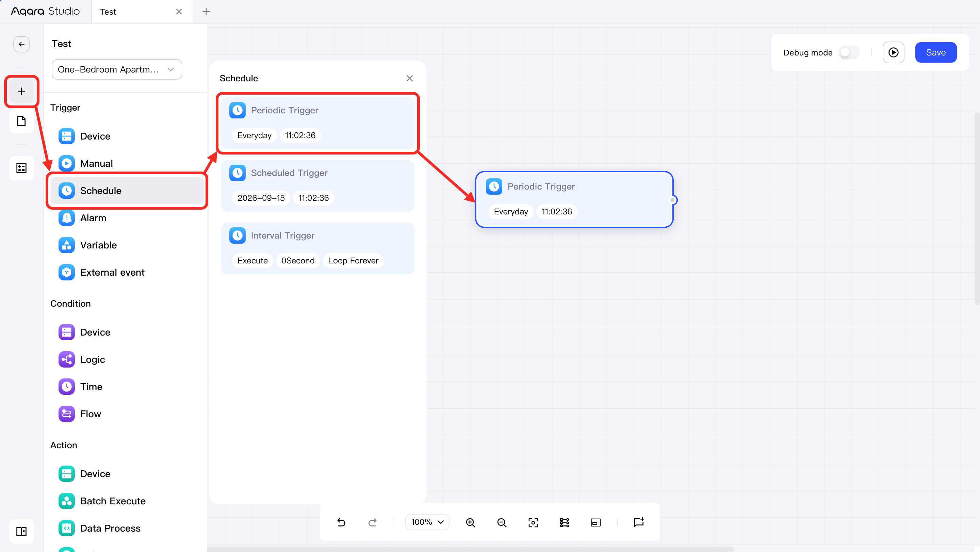Click the back arrow button
This screenshot has height=552, width=980.
click(x=21, y=44)
